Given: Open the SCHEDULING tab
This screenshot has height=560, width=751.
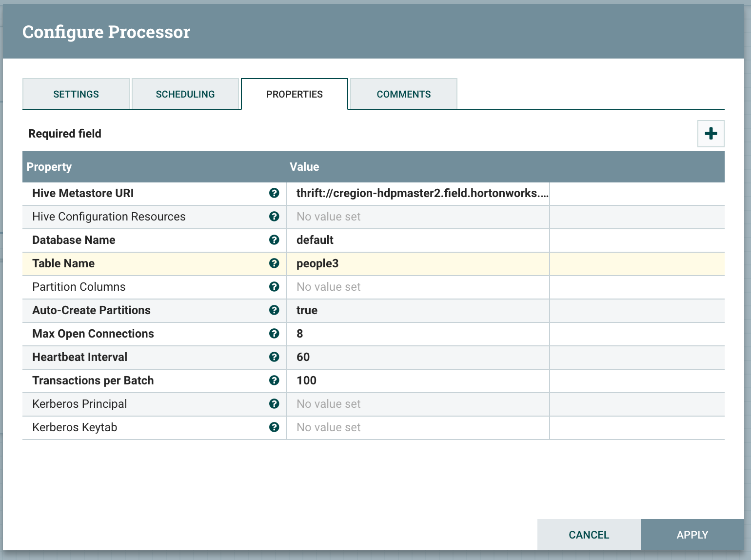Looking at the screenshot, I should 185,94.
